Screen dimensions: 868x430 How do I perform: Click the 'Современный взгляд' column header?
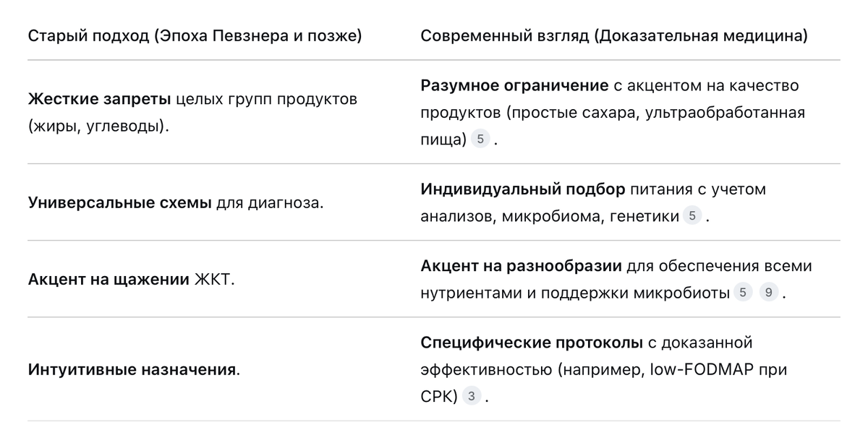(614, 35)
